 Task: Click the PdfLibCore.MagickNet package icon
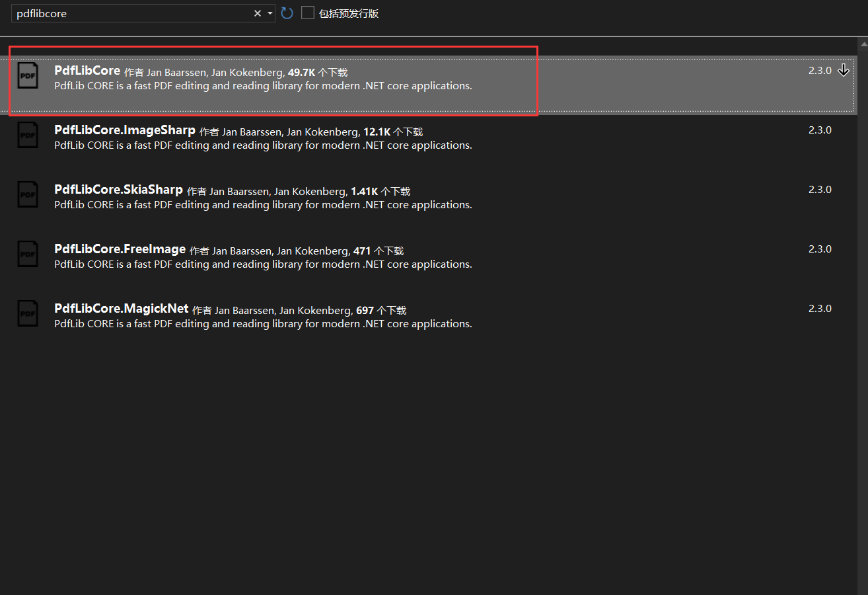[x=28, y=313]
